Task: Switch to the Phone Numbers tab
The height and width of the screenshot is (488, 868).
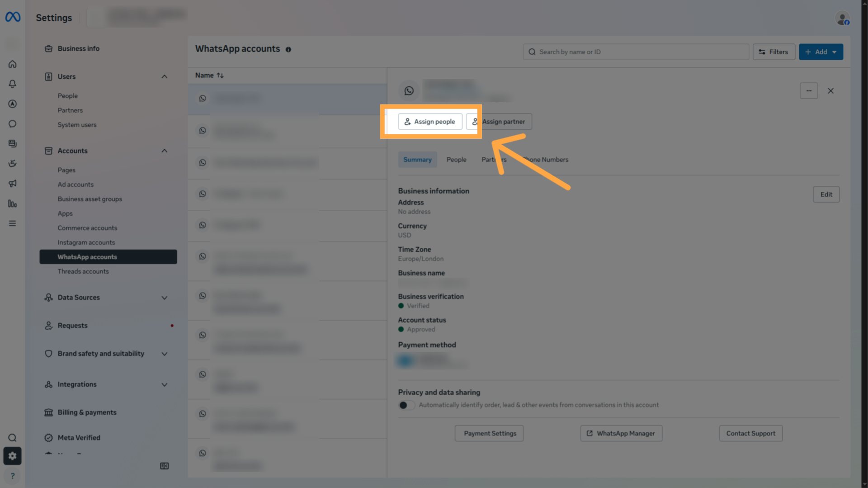Action: tap(544, 160)
